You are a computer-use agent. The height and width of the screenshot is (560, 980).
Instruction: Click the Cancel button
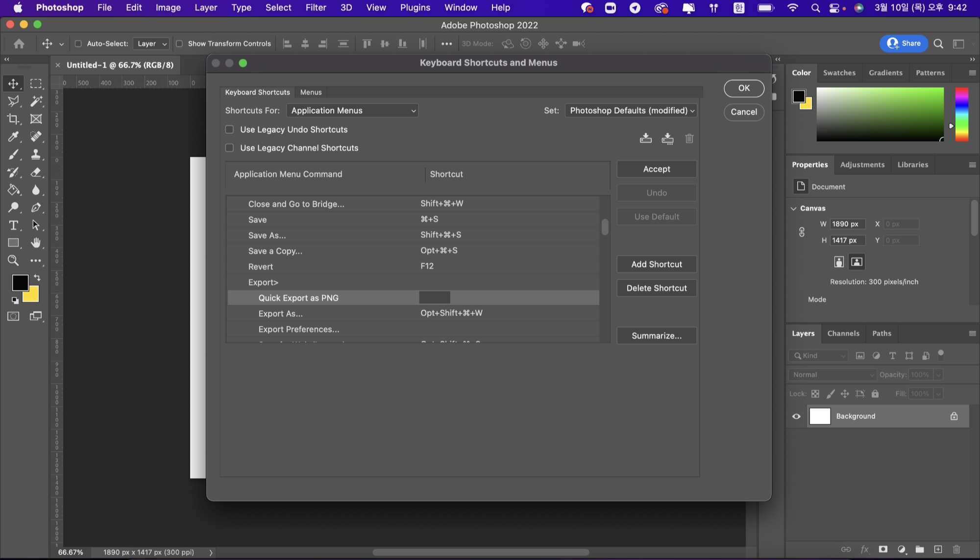744,112
